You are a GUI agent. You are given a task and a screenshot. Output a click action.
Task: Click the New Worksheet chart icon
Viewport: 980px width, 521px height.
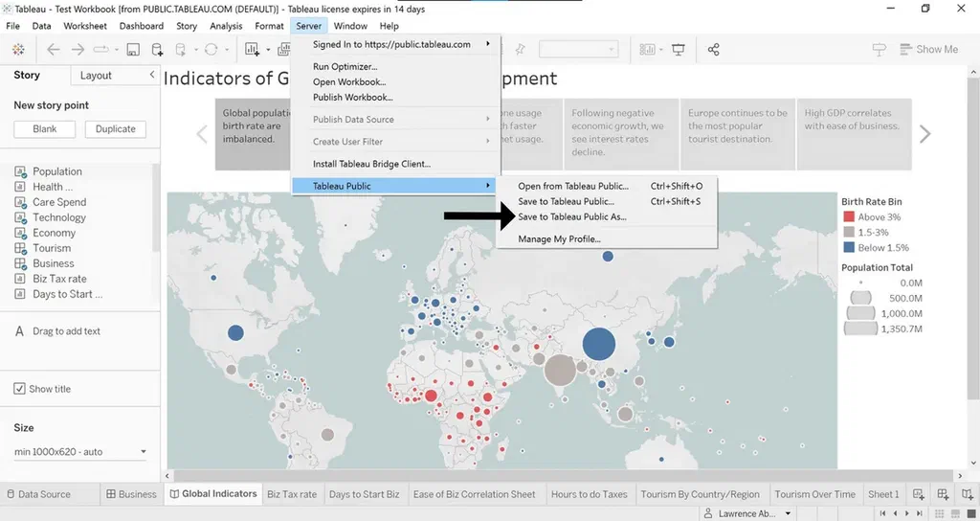point(253,50)
